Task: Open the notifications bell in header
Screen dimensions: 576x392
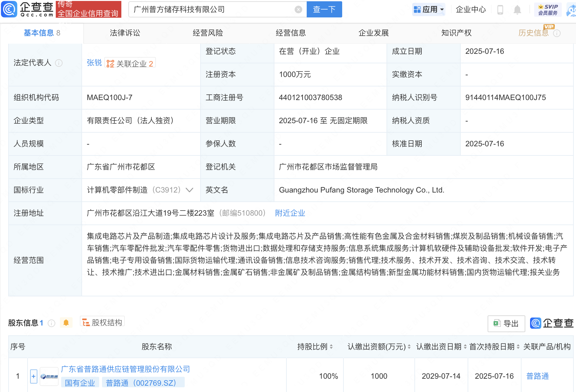Action: pyautogui.click(x=517, y=9)
